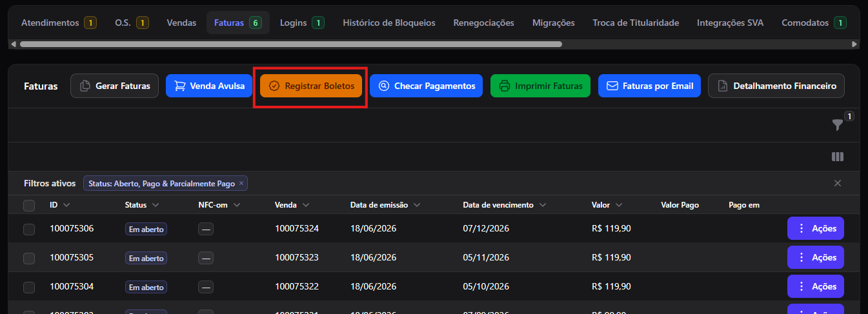The height and width of the screenshot is (314, 868).
Task: Click Registrar Boletos button
Action: [311, 86]
